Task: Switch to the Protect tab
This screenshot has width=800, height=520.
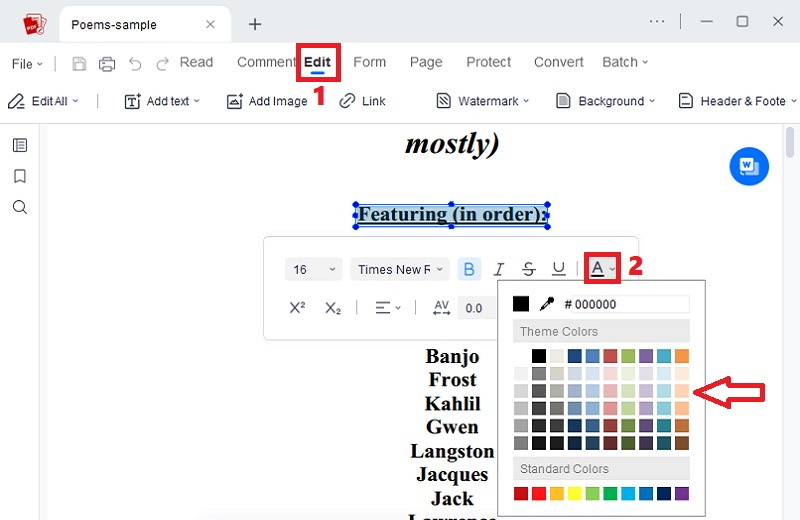Action: coord(488,62)
